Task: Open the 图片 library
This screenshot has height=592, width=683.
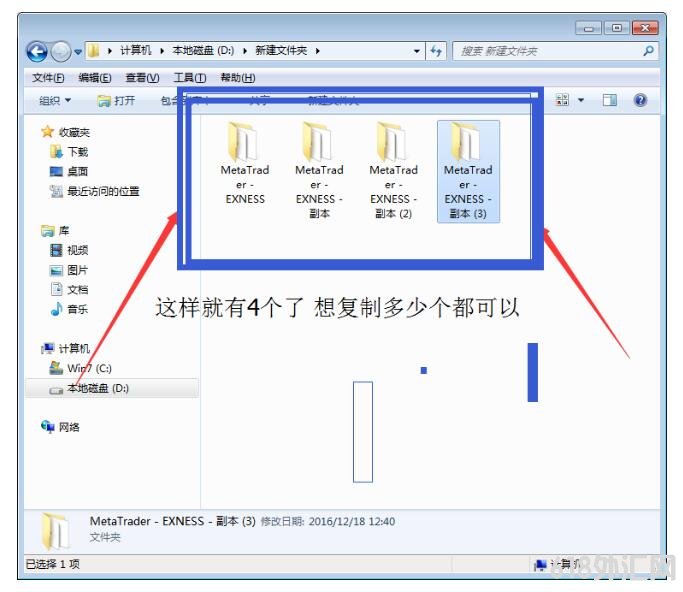Action: coord(78,270)
